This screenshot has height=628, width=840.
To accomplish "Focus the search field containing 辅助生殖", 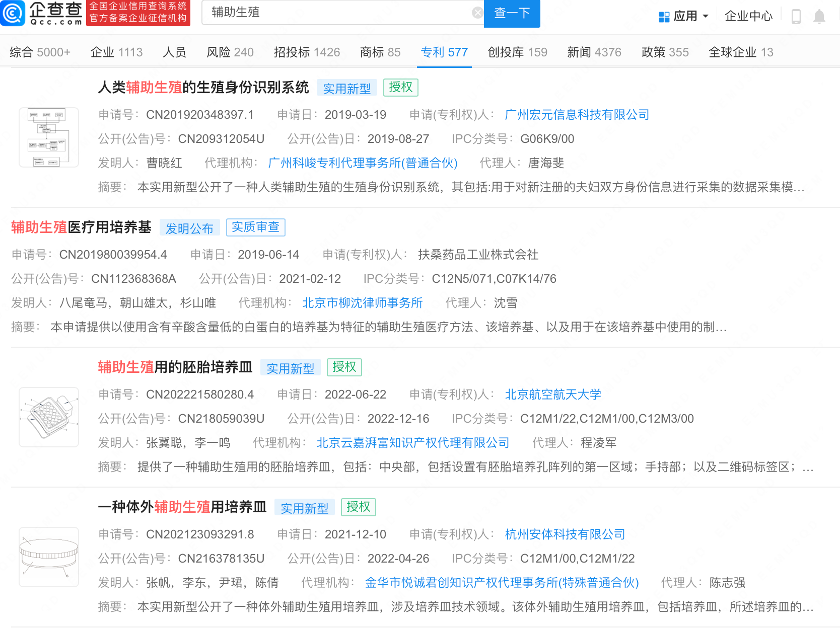I will [x=342, y=13].
